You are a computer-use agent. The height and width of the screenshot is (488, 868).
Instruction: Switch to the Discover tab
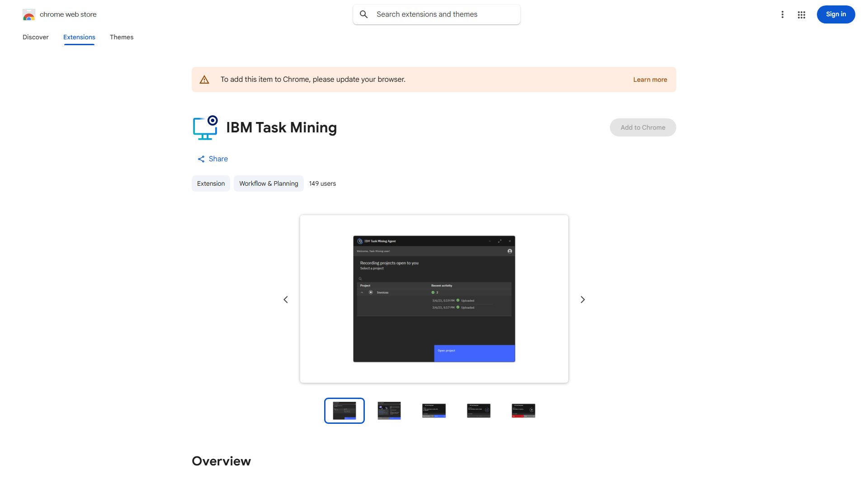point(35,37)
